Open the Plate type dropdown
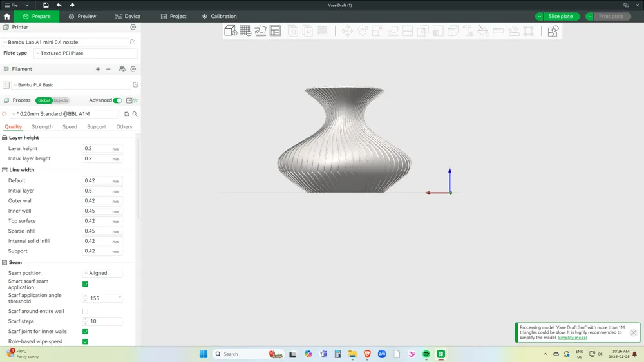Screen dimensions: 644x362 tap(86, 53)
